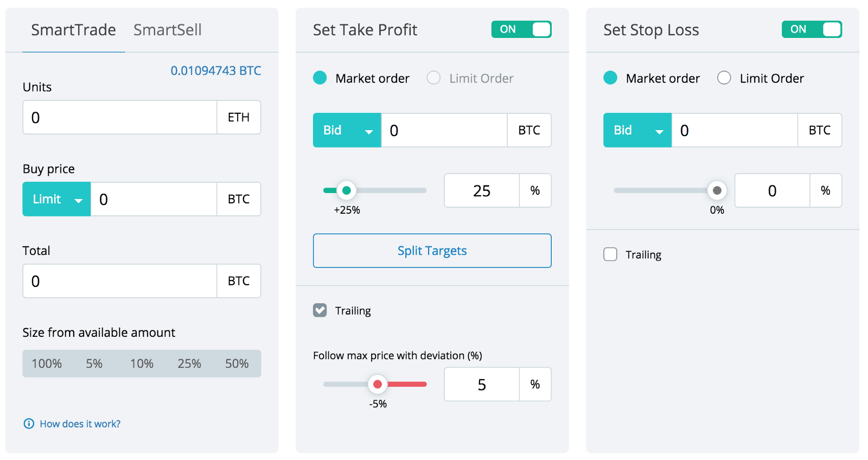Select Market order radio in Take Profit
The height and width of the screenshot is (460, 868).
320,78
